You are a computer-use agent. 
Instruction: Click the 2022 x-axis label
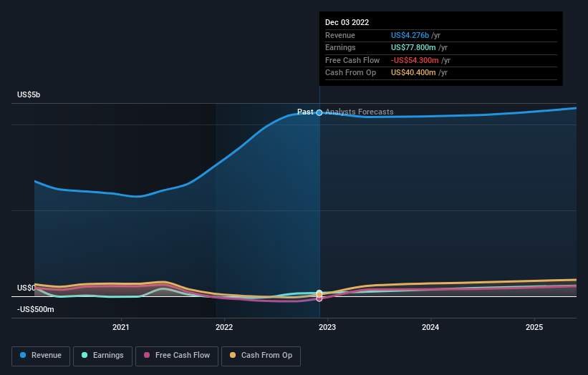224,328
